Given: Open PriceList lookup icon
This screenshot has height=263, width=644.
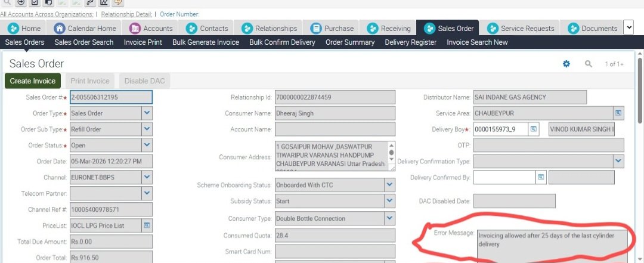Looking at the screenshot, I should [x=147, y=225].
